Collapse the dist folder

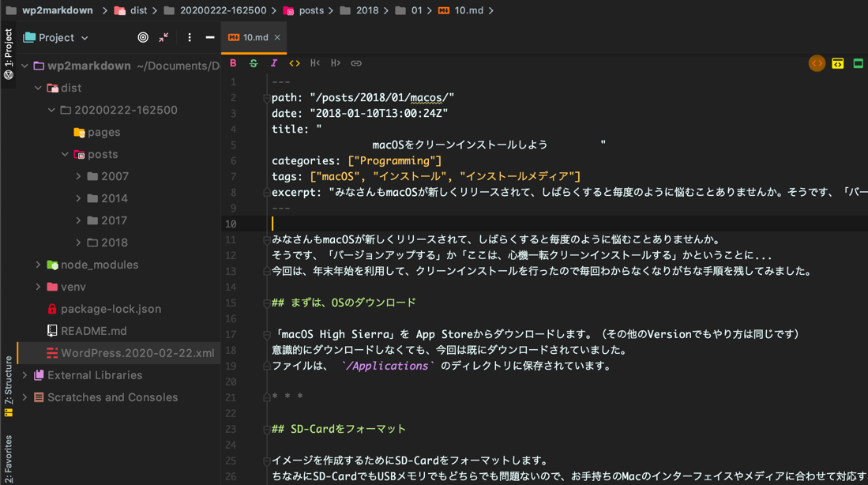coord(38,88)
